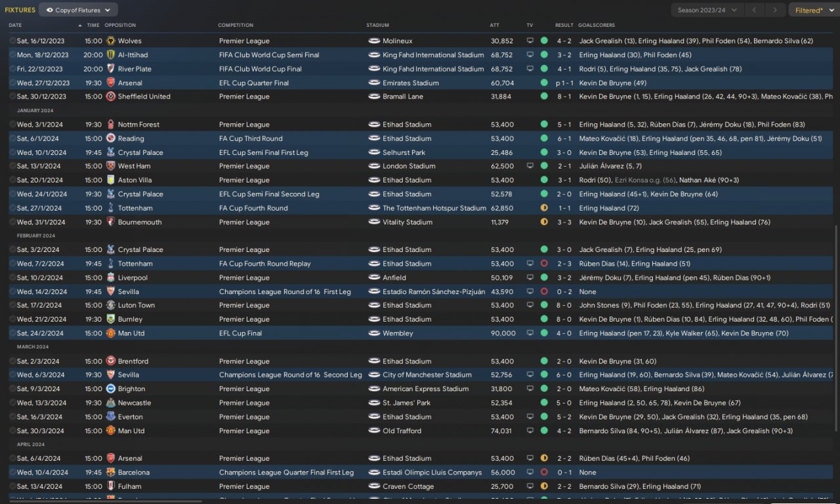This screenshot has width=840, height=504.
Task: Open the 5 - 0 result against Newcastle
Action: tap(564, 403)
